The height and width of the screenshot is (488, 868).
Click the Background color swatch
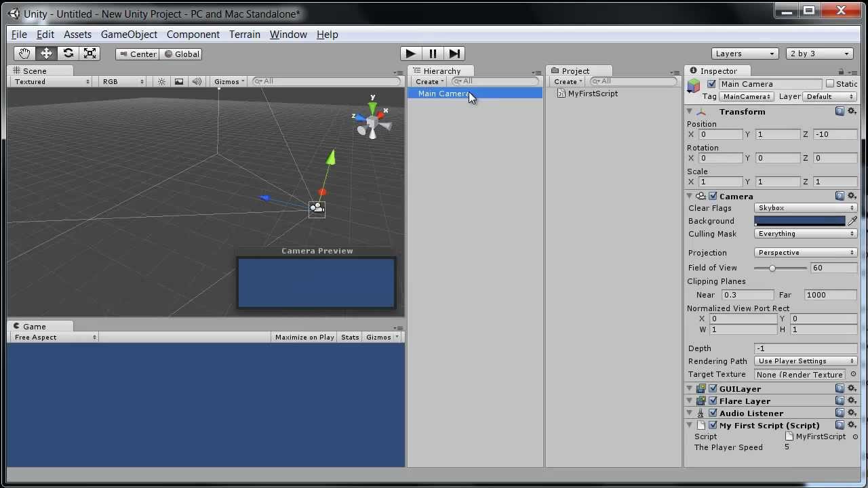click(x=800, y=221)
